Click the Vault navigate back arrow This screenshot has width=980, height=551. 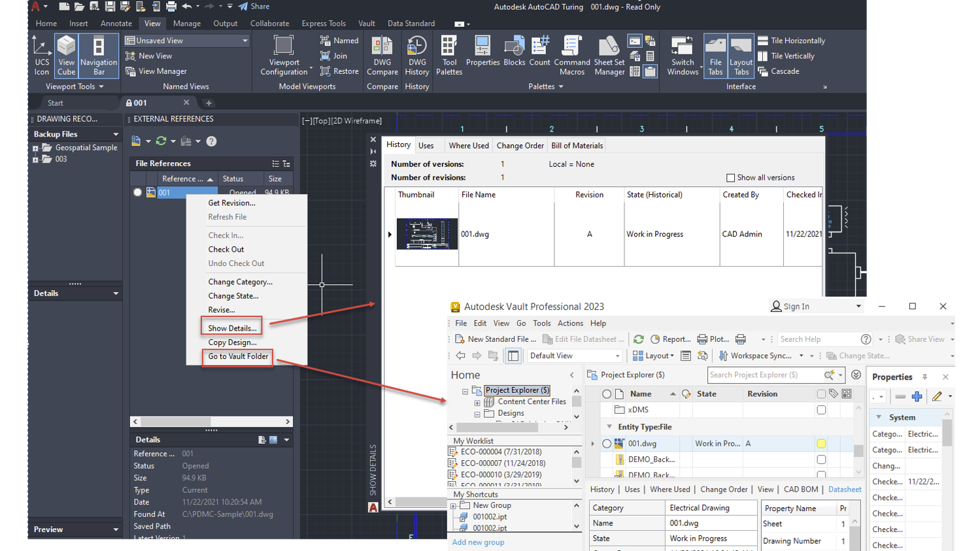pyautogui.click(x=460, y=356)
